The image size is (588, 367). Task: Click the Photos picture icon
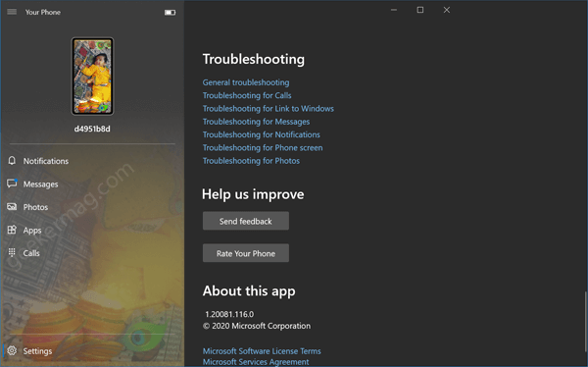12,207
